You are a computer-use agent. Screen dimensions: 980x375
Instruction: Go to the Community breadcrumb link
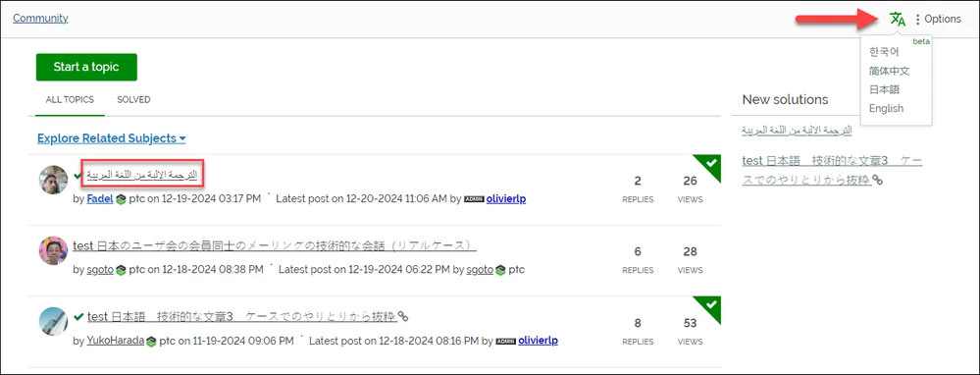40,18
